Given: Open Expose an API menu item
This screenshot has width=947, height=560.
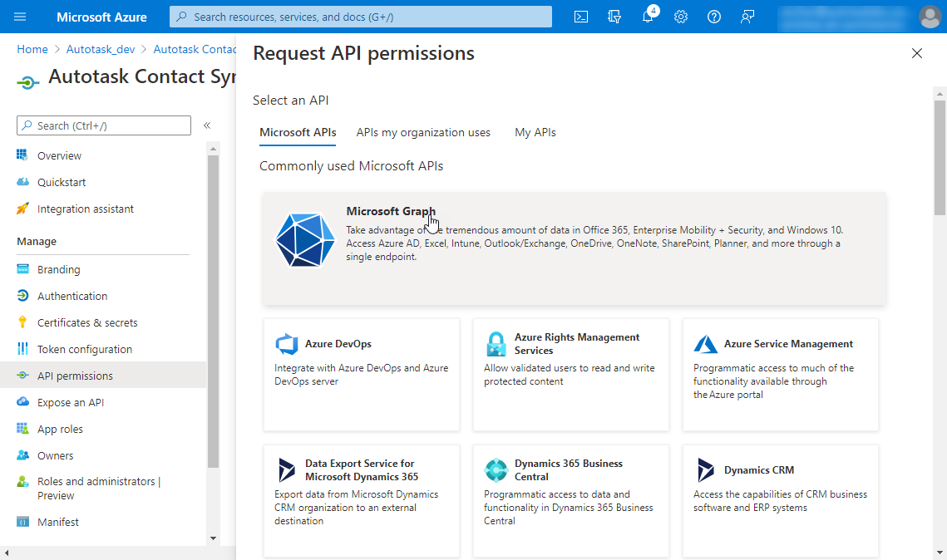Looking at the screenshot, I should [71, 402].
